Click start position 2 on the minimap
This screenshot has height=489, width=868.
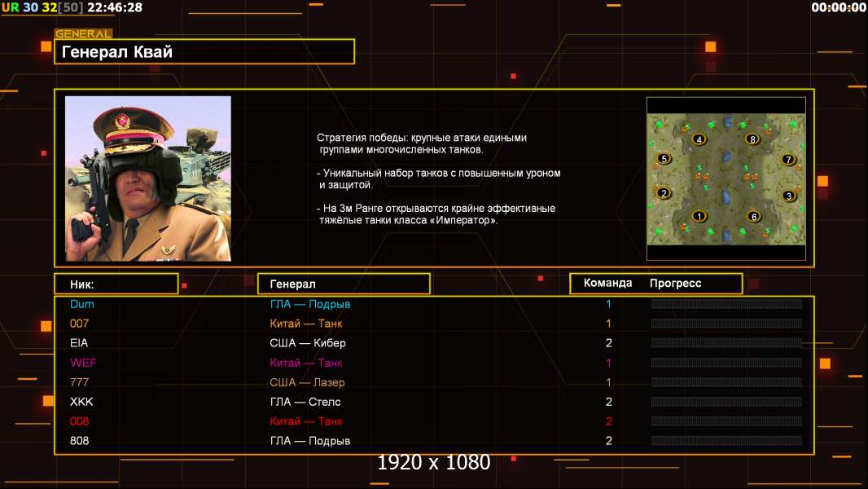click(664, 193)
